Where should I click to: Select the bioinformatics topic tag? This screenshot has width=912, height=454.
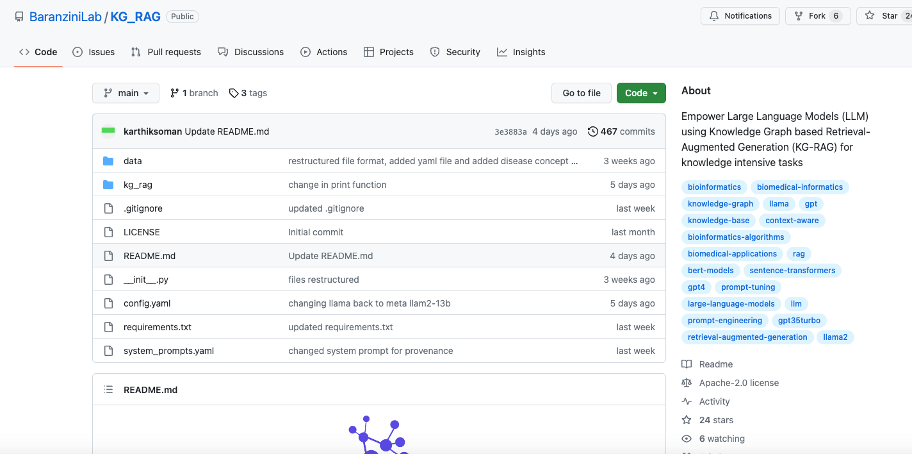click(x=714, y=187)
